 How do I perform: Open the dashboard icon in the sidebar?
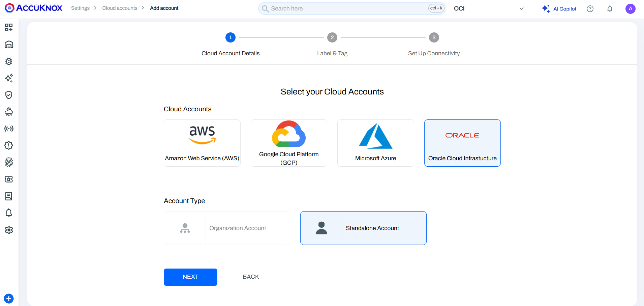[x=9, y=27]
